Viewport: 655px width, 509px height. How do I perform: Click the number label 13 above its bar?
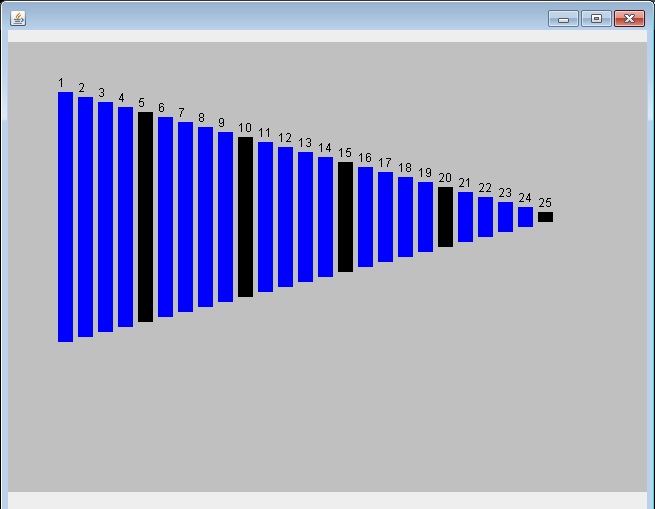(305, 143)
